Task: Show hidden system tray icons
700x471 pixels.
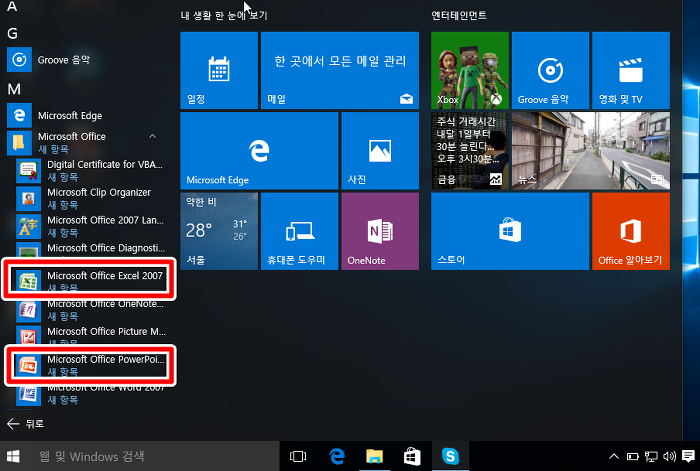Action: (614, 456)
